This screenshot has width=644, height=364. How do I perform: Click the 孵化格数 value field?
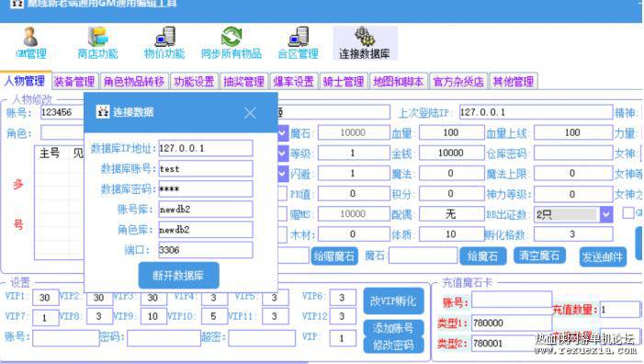(x=572, y=234)
